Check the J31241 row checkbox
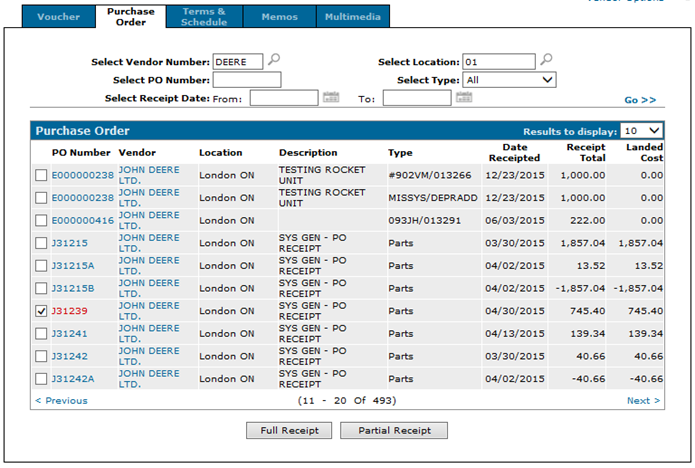The height and width of the screenshot is (468, 695). coord(41,333)
